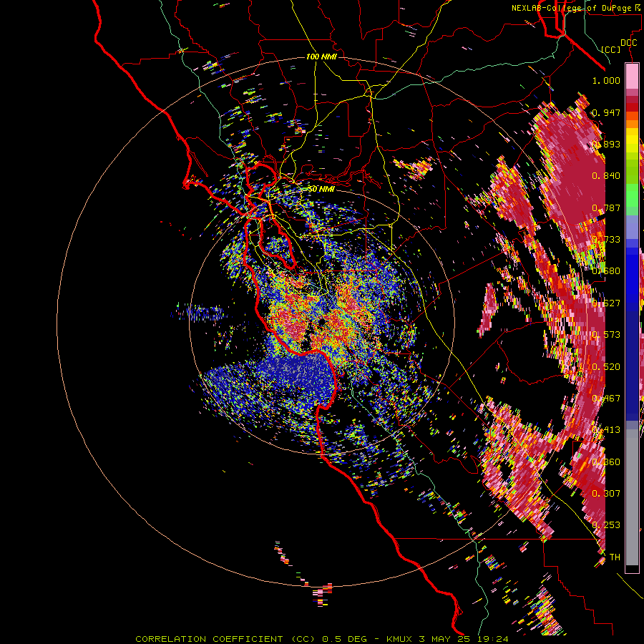Click the 0.520 scale value
The image size is (644, 644).
click(606, 367)
